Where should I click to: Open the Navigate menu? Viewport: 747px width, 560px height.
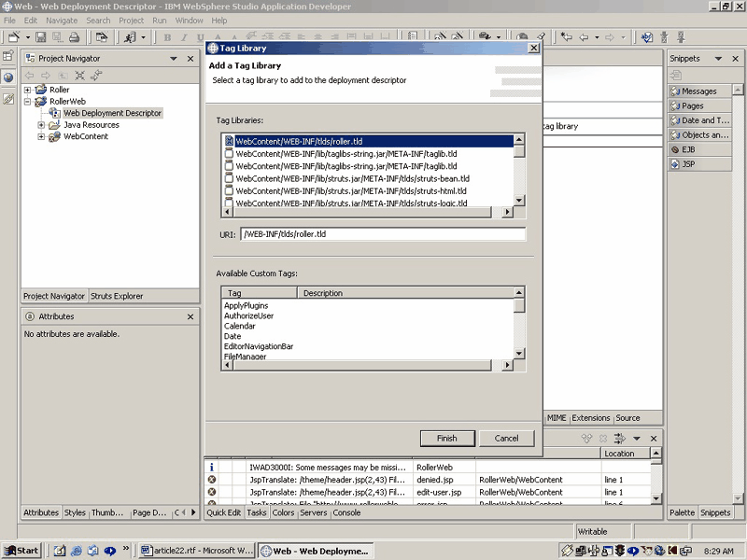tap(62, 21)
